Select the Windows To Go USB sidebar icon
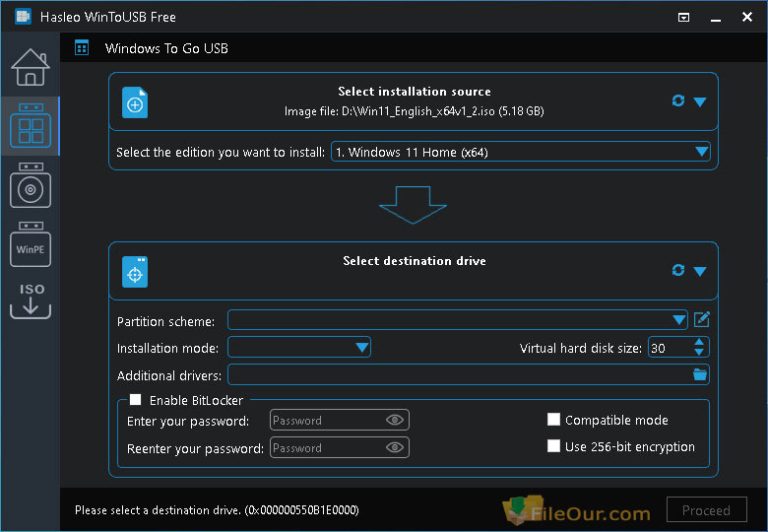768x532 pixels. coord(30,126)
